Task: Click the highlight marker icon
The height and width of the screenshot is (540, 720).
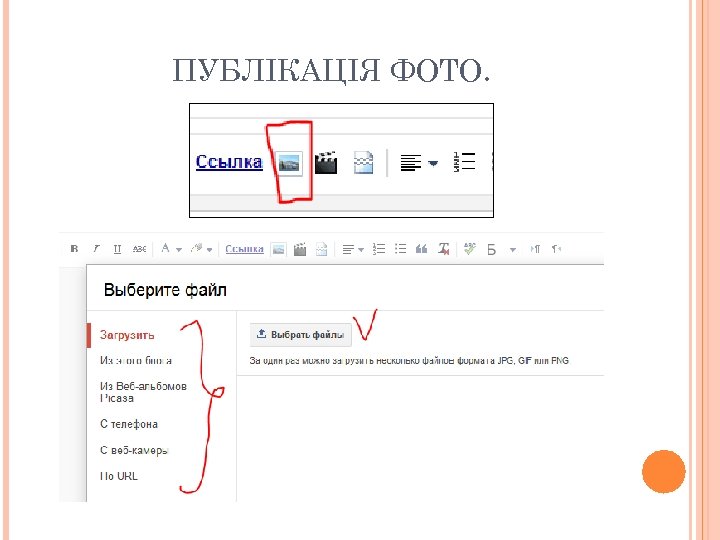Action: (197, 248)
